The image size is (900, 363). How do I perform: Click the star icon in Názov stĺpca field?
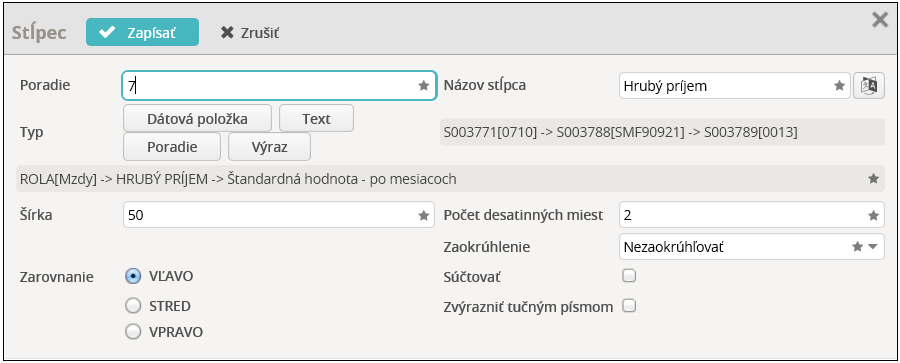[x=839, y=86]
